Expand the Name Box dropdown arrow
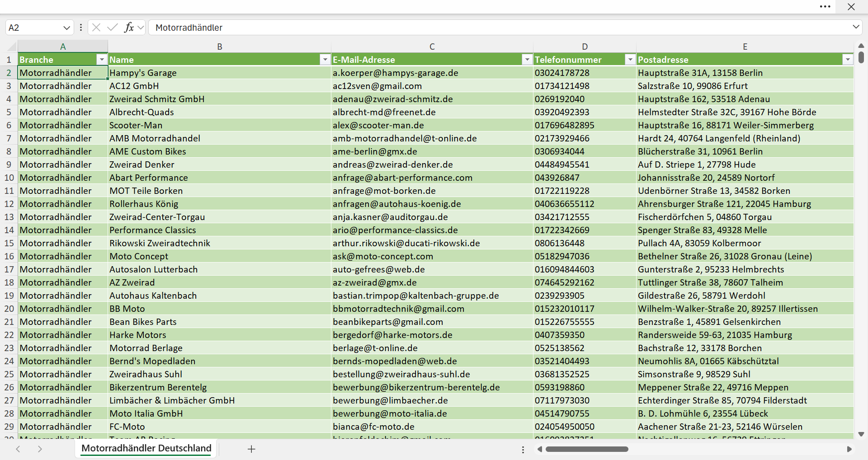This screenshot has width=868, height=460. (x=67, y=28)
